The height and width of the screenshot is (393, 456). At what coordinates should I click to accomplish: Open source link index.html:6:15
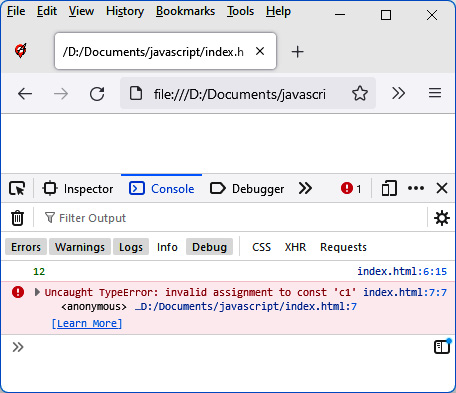(x=402, y=271)
